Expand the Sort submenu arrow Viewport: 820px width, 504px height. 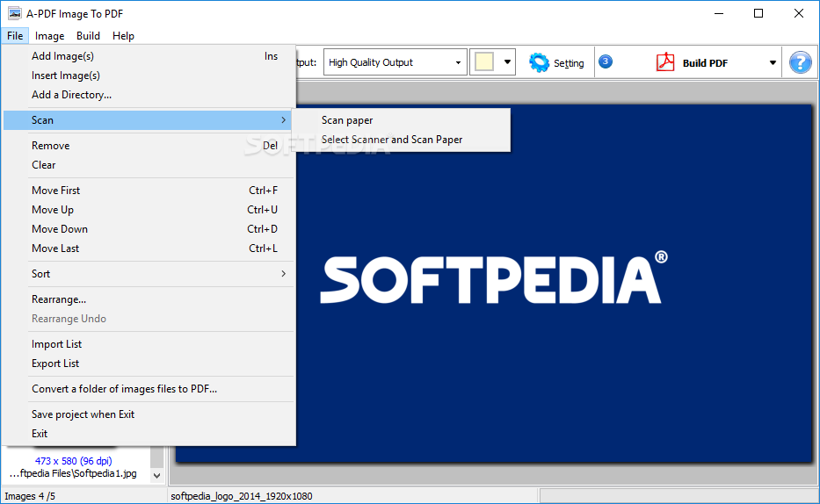[284, 274]
